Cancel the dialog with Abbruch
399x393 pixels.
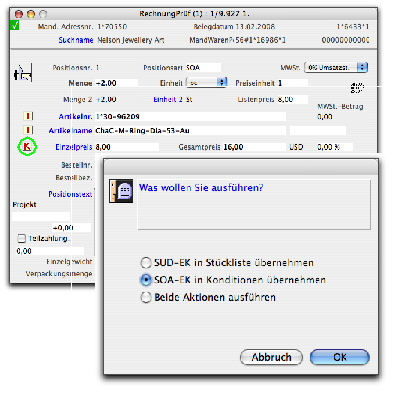tap(271, 357)
